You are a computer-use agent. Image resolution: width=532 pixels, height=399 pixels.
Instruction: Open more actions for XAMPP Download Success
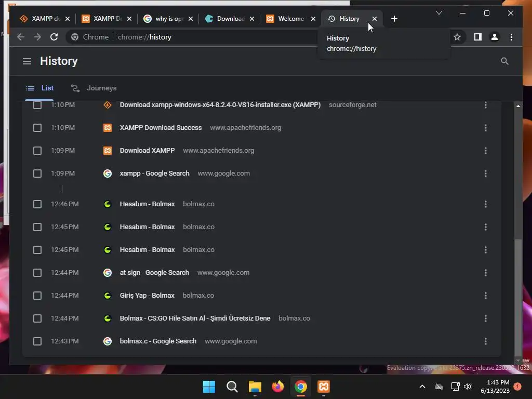486,128
